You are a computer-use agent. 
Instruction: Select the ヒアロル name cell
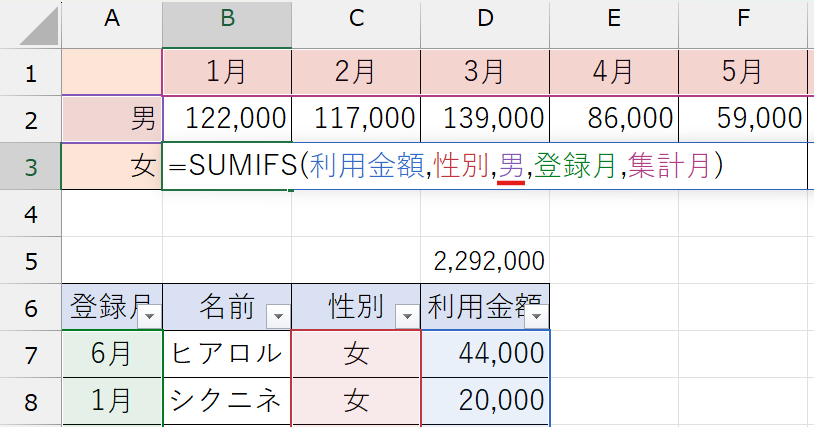[227, 354]
